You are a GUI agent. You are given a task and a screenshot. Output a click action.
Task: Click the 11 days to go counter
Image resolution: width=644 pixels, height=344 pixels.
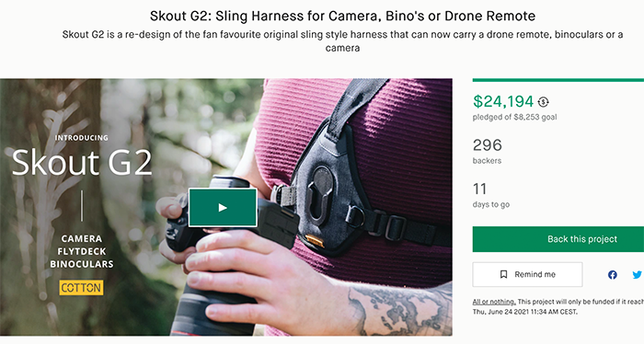(479, 189)
